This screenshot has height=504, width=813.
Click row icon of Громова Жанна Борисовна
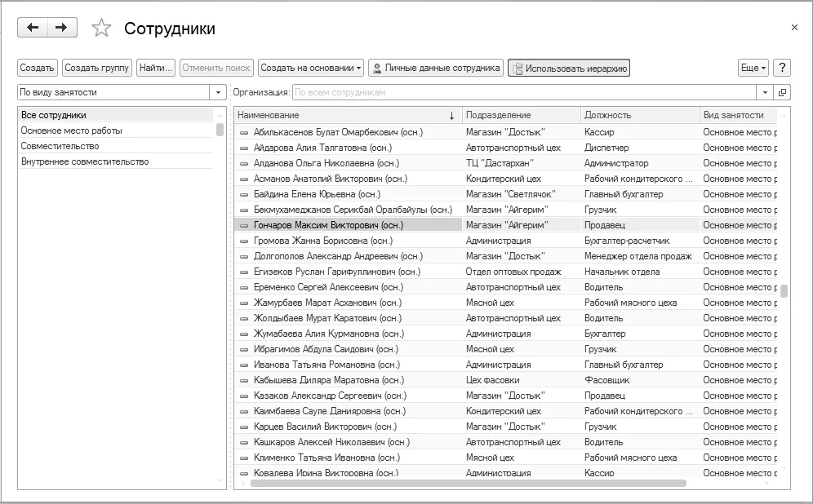point(244,241)
